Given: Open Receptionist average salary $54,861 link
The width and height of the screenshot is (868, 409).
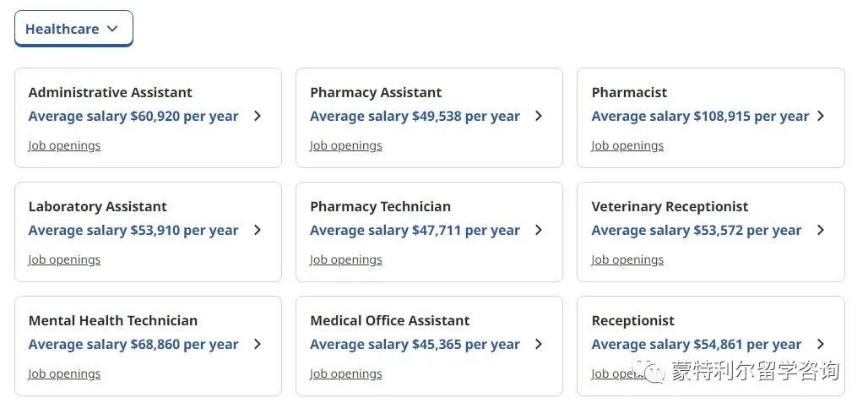Looking at the screenshot, I should (697, 344).
